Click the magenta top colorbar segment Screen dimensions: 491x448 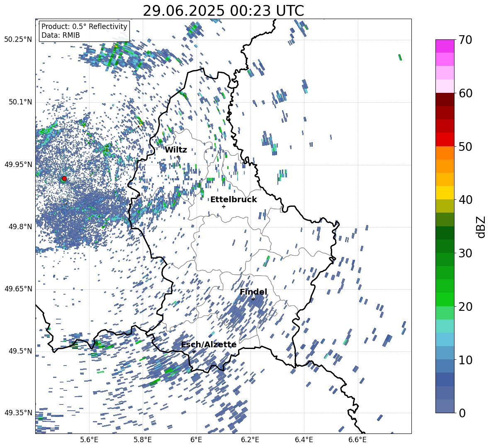445,46
